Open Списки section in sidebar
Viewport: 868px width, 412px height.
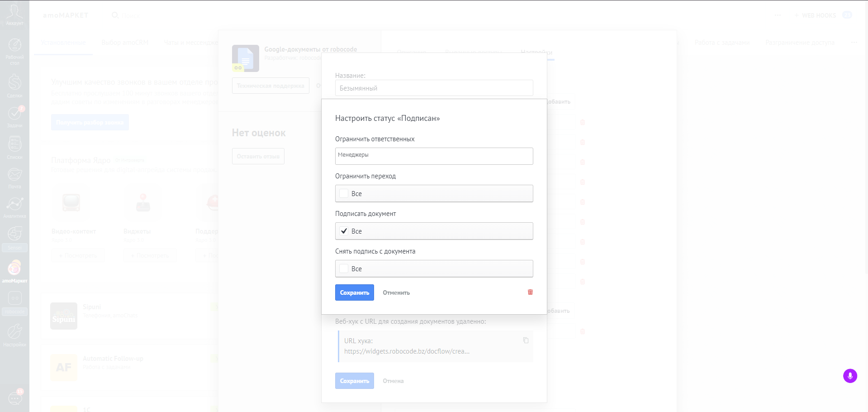[14, 148]
